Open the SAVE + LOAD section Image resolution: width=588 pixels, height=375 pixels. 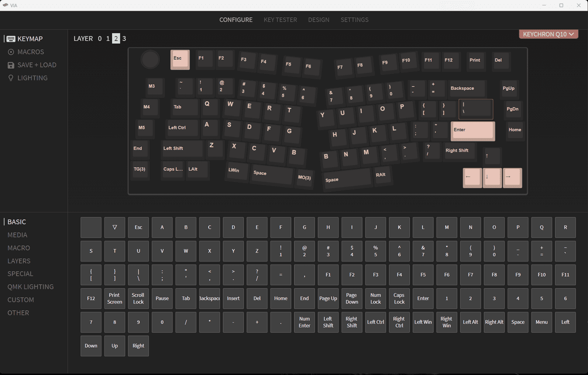32,65
